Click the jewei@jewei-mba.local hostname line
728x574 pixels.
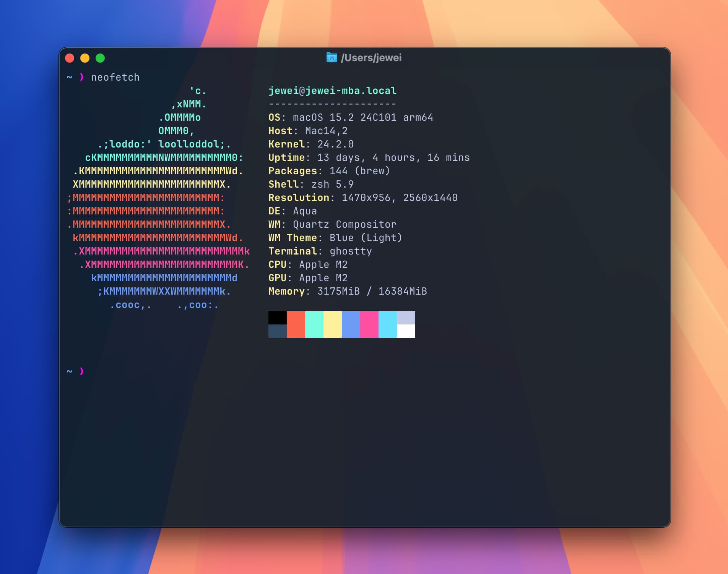(x=332, y=91)
